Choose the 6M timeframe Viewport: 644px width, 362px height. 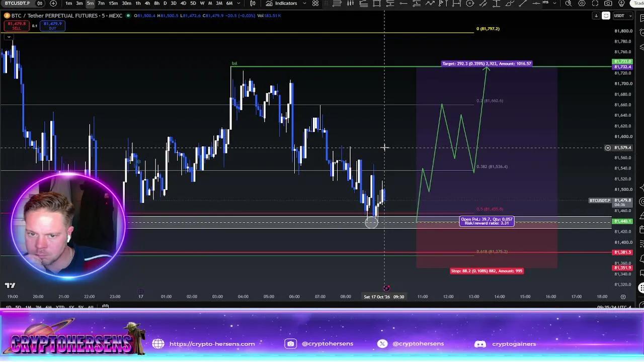click(229, 3)
